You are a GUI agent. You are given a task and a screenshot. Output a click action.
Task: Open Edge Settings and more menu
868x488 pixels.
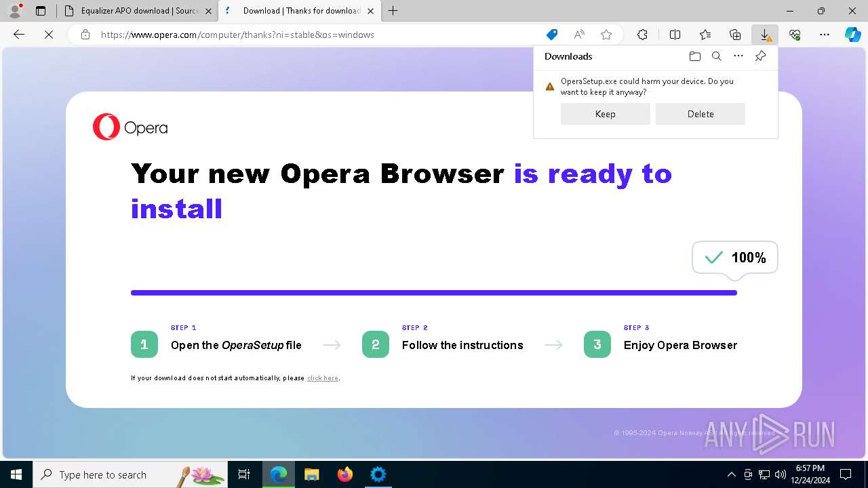pyautogui.click(x=825, y=35)
